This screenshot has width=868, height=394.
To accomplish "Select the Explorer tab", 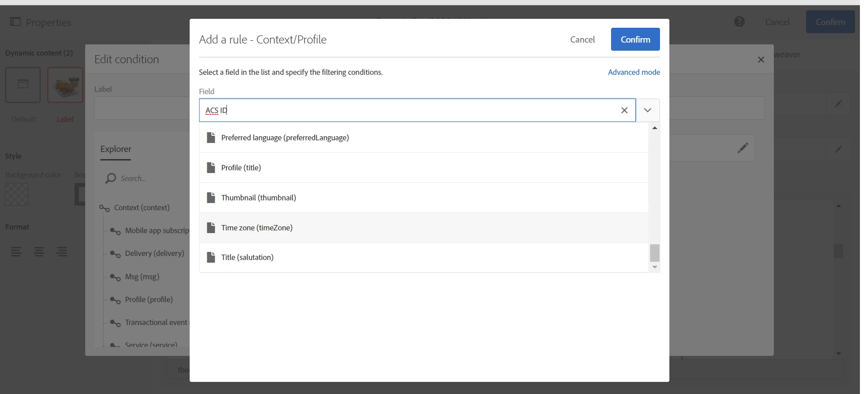I will coord(116,149).
